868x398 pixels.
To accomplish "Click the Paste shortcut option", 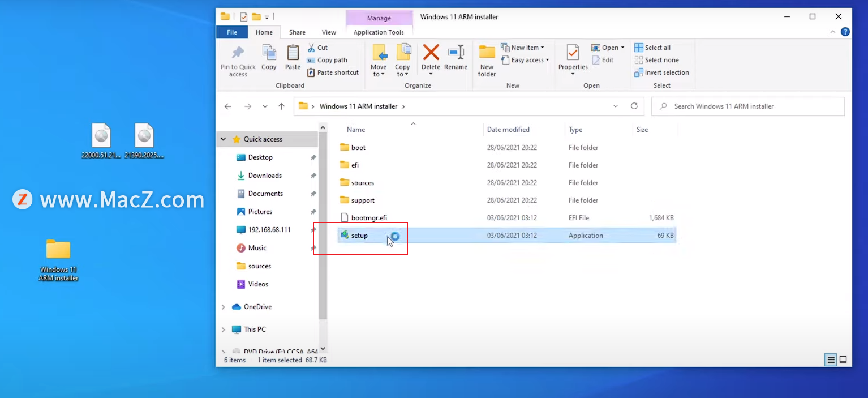I will [333, 72].
